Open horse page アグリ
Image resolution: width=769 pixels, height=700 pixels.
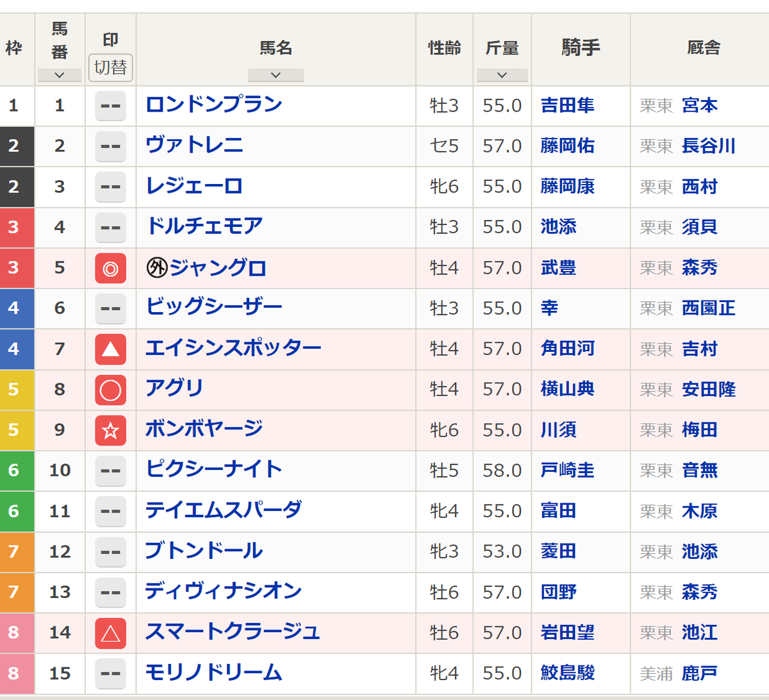pos(174,388)
